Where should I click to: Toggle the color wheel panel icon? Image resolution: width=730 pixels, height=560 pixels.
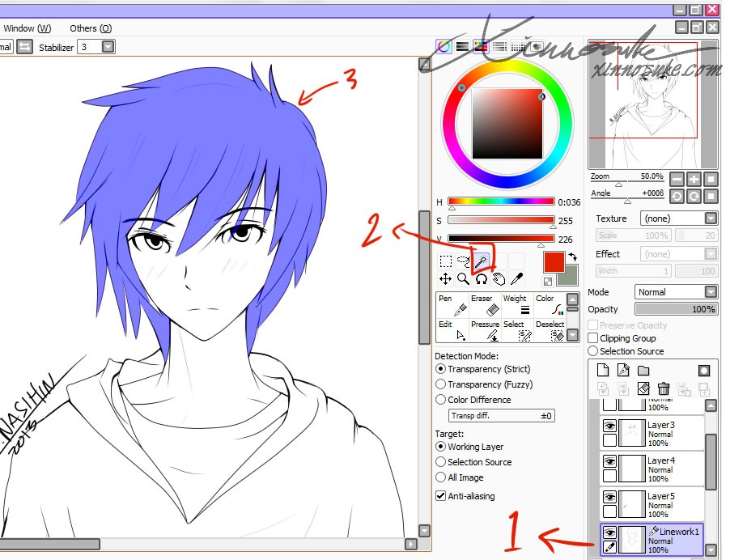(444, 47)
